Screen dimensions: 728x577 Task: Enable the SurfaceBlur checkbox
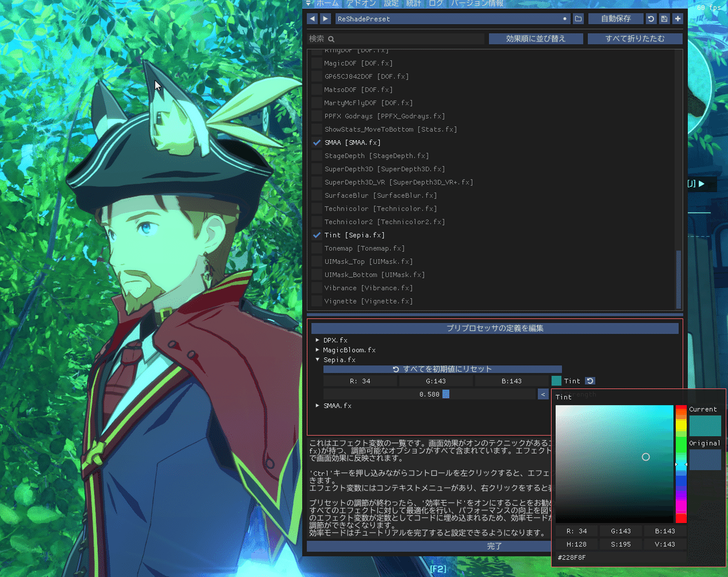pyautogui.click(x=317, y=195)
